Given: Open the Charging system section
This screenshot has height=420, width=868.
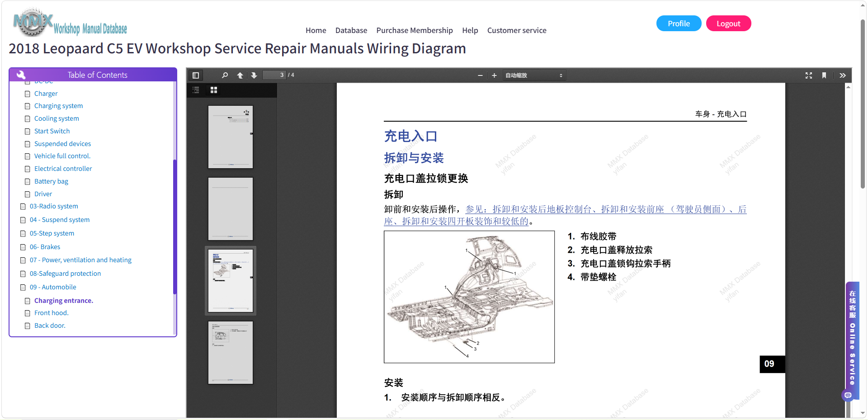Looking at the screenshot, I should pyautogui.click(x=58, y=106).
